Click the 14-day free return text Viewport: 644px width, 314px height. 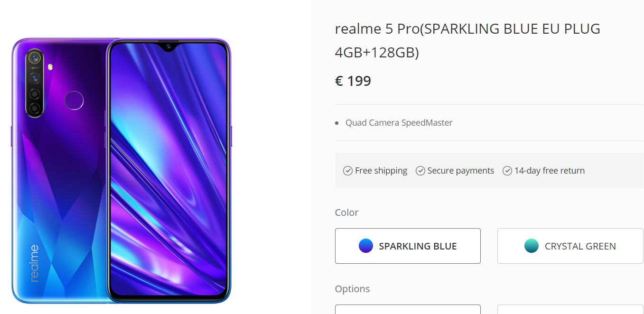(x=550, y=171)
